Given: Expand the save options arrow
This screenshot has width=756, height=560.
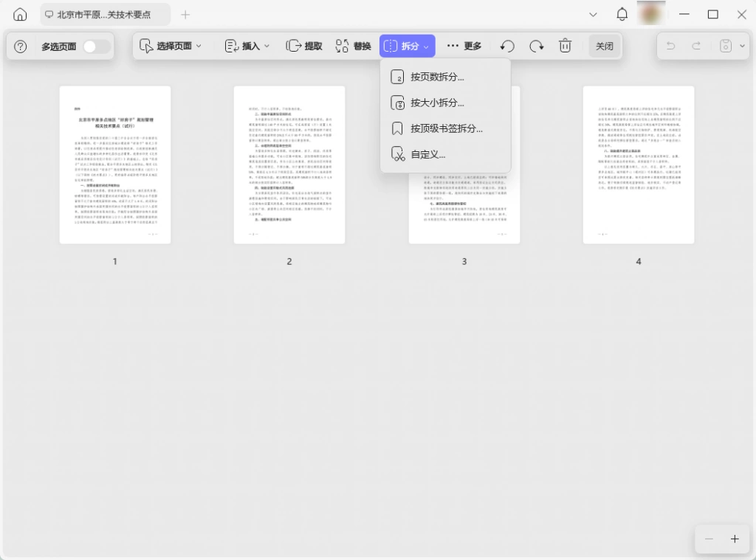Looking at the screenshot, I should pyautogui.click(x=743, y=46).
